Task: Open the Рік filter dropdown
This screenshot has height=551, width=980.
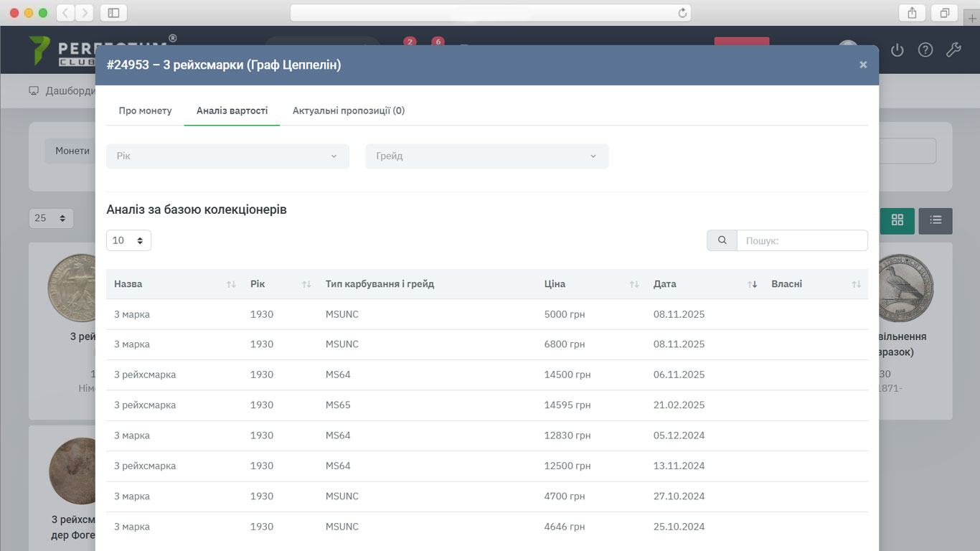Action: (227, 156)
